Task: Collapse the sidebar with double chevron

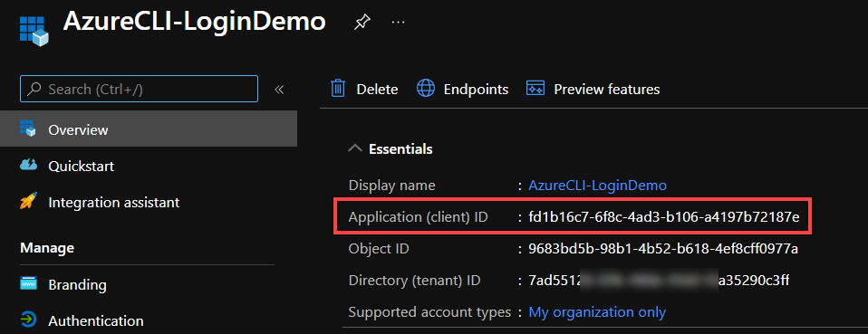Action: (279, 89)
